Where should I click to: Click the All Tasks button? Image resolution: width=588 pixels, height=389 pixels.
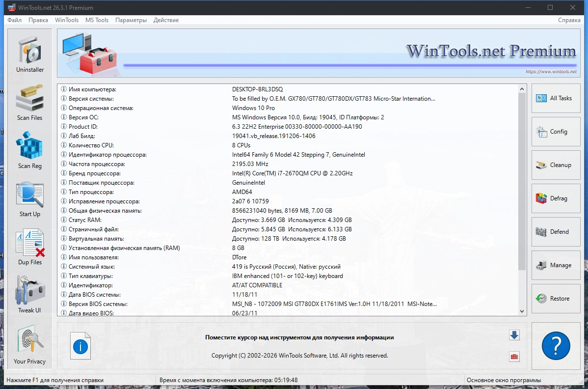pos(556,98)
